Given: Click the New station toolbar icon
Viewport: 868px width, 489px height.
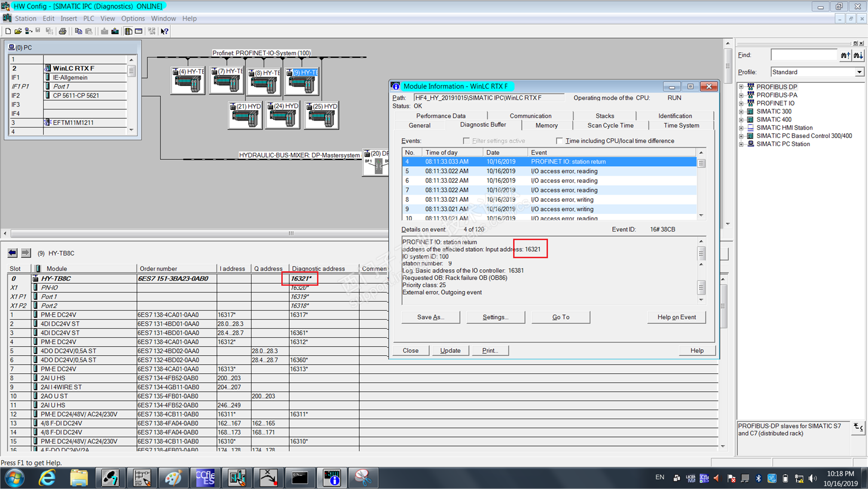Looking at the screenshot, I should tap(8, 31).
